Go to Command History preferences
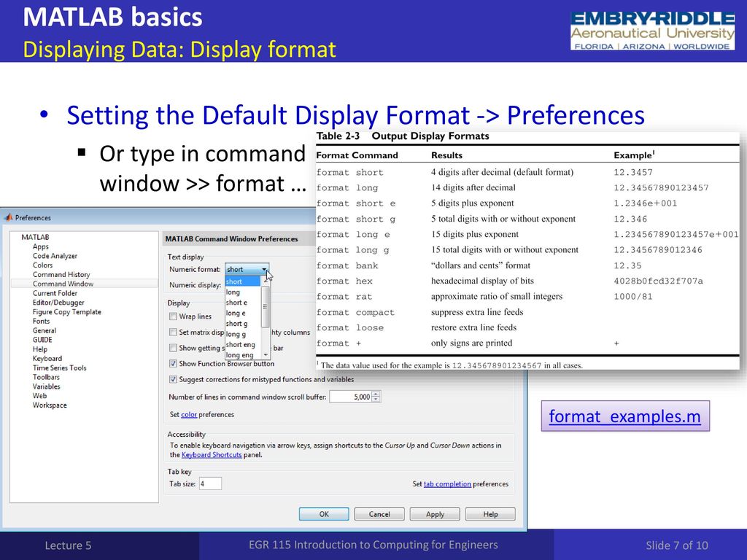Viewport: 747px width, 560px height. coord(61,274)
